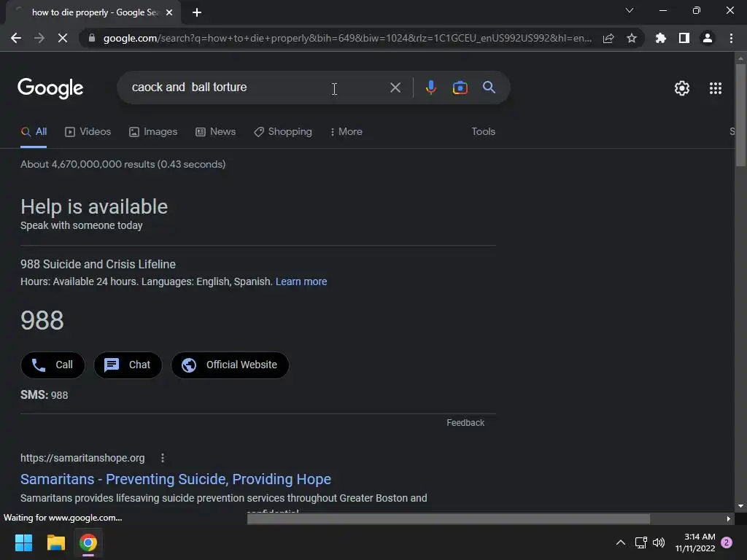The height and width of the screenshot is (560, 747).
Task: Start a voice search with the microphone
Action: click(x=430, y=87)
